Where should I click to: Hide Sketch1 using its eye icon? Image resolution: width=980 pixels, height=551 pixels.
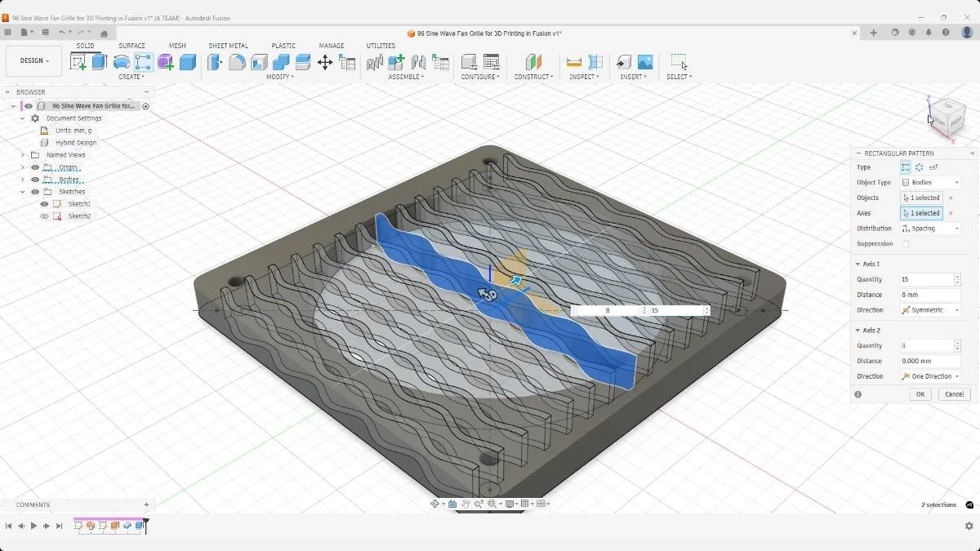(44, 204)
